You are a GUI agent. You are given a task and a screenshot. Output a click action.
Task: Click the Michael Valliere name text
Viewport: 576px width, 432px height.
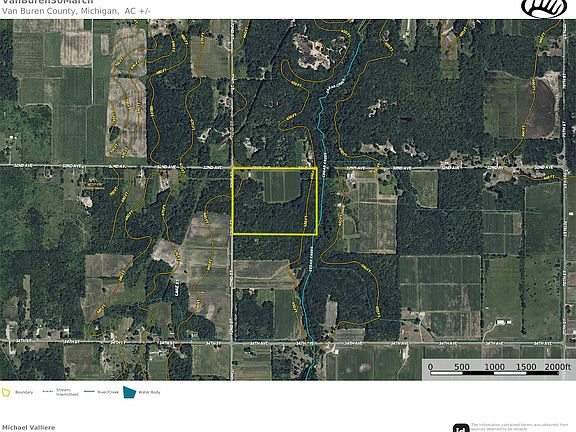[29, 428]
